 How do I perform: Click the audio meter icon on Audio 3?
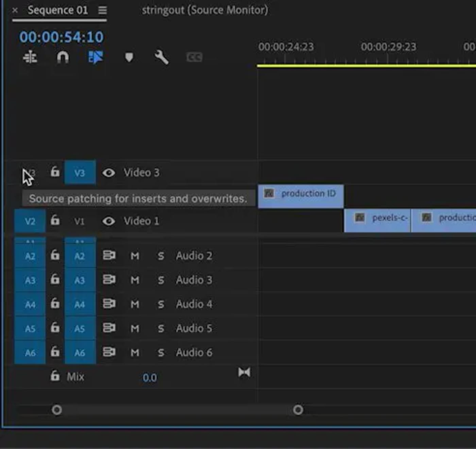109,280
